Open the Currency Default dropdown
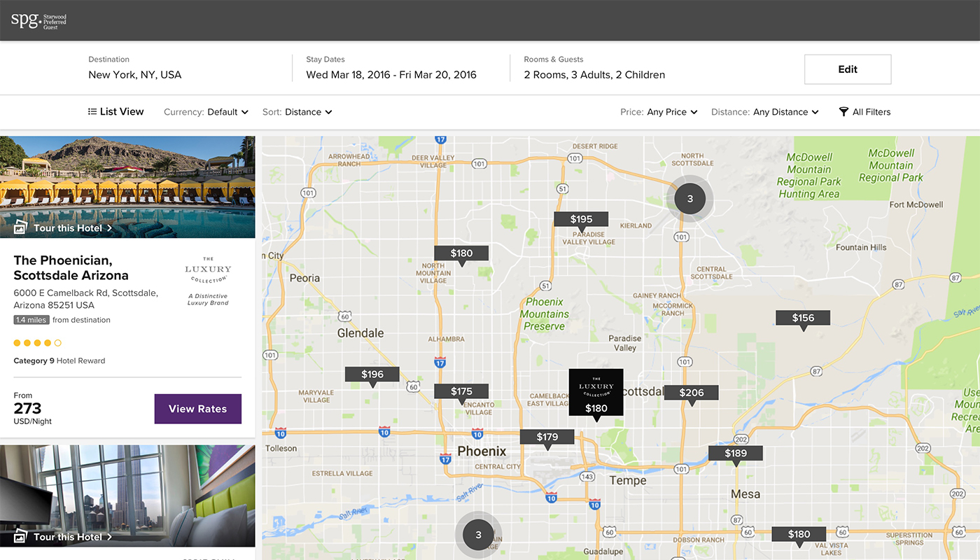Image resolution: width=980 pixels, height=560 pixels. [x=206, y=112]
